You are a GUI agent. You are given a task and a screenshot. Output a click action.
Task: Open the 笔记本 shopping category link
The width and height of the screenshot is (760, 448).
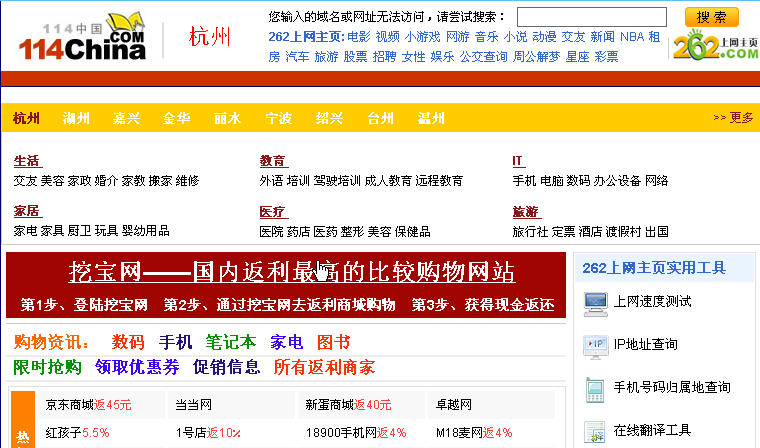(230, 341)
